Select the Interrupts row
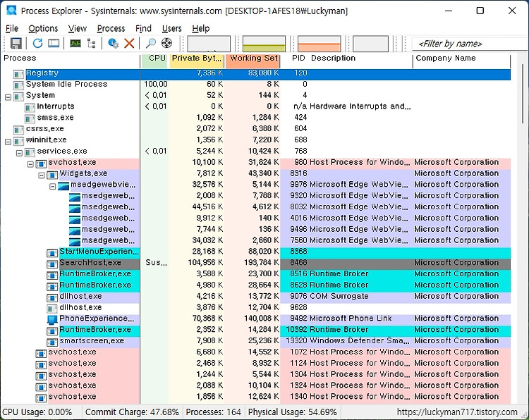The image size is (529, 420). coord(256,106)
